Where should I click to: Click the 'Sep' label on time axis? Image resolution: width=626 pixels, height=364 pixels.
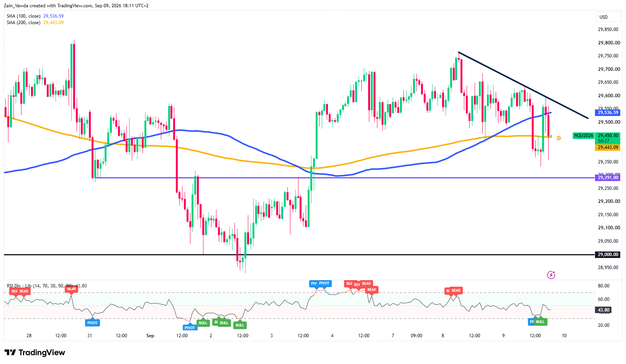tap(150, 336)
